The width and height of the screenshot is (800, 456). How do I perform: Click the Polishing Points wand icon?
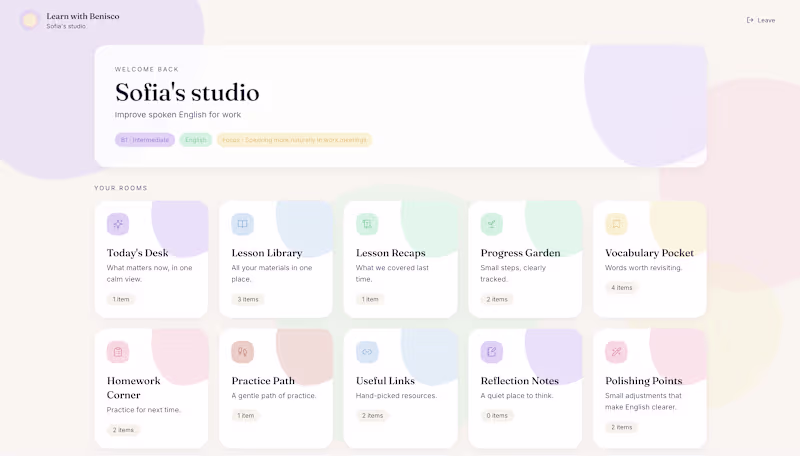click(616, 352)
